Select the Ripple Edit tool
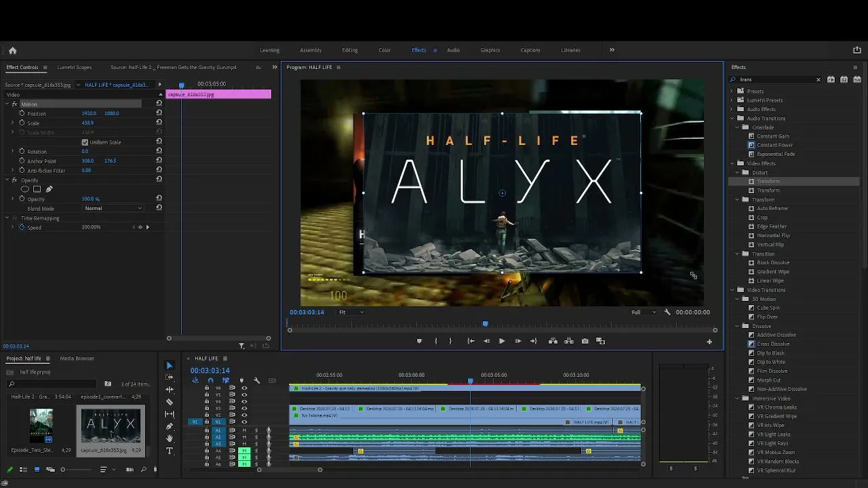 170,390
